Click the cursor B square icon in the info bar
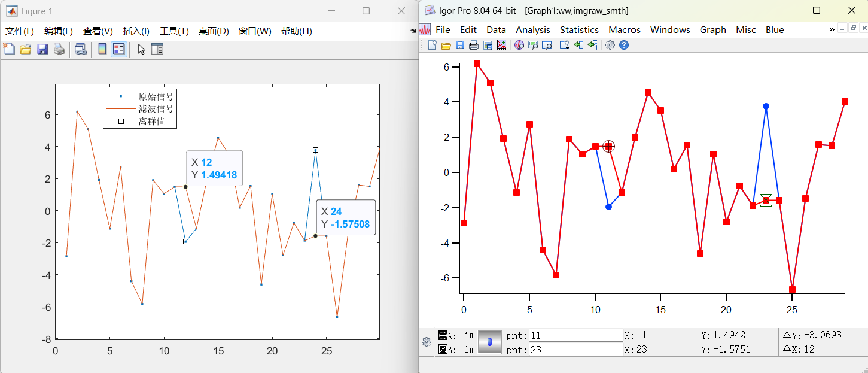The image size is (868, 373). click(443, 350)
